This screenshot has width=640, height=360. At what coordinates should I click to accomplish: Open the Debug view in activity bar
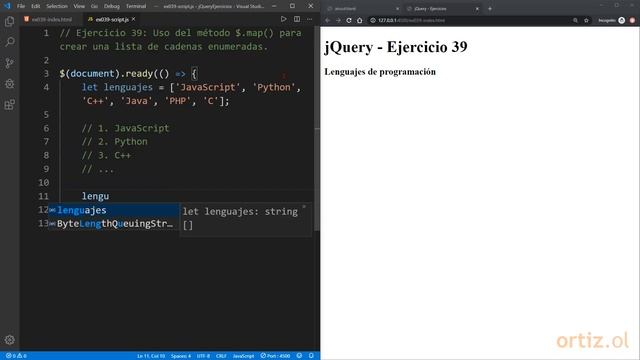[9, 84]
